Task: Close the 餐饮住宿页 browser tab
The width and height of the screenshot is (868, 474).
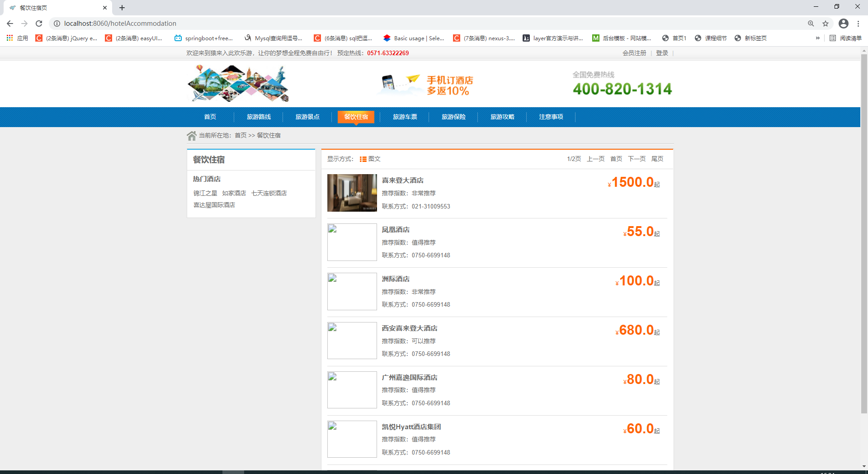Action: tap(104, 8)
